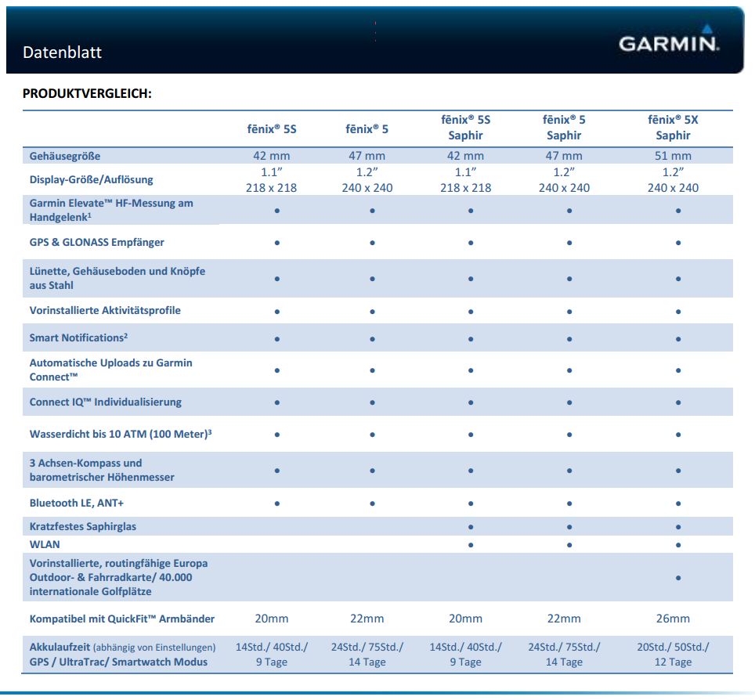Viewport: 755px width, 700px height.
Task: Select the "42 mm" value under fēnix 5S Saphir
Action: (x=466, y=156)
